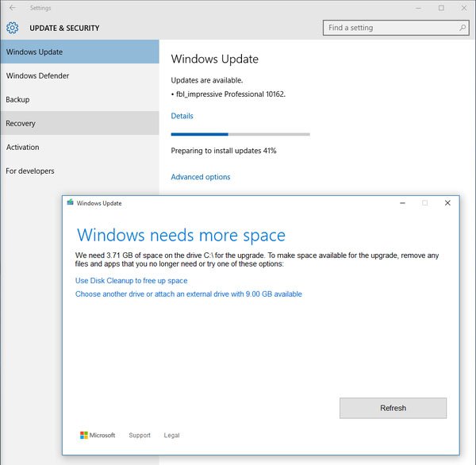Screen dimensions: 476x465
Task: Click the 'Windows Update' page heading
Action: [x=215, y=59]
